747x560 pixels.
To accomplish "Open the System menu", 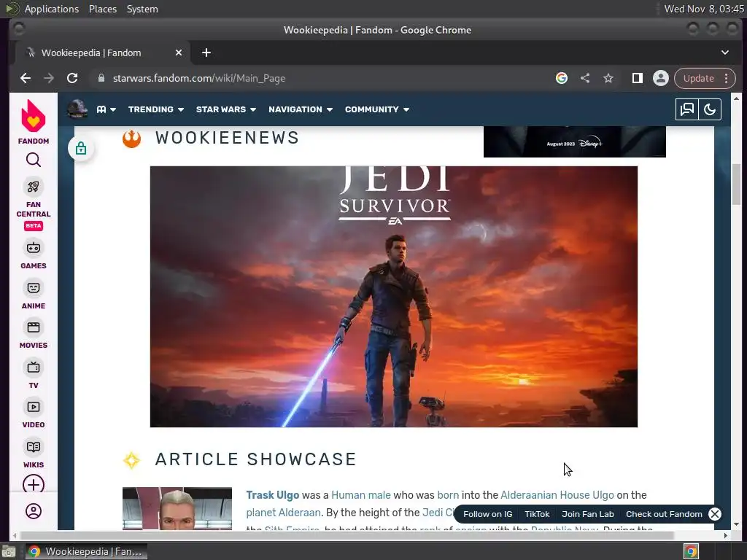I will (142, 9).
